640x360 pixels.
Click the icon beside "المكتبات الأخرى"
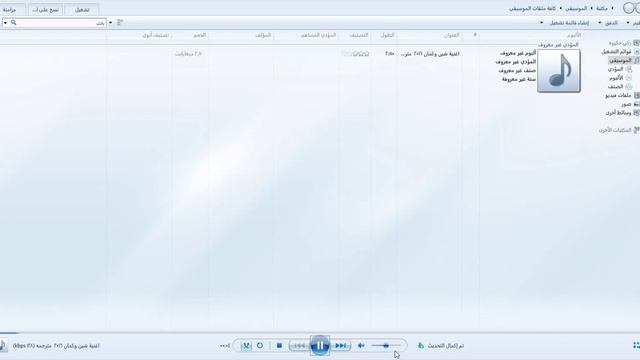click(x=636, y=131)
